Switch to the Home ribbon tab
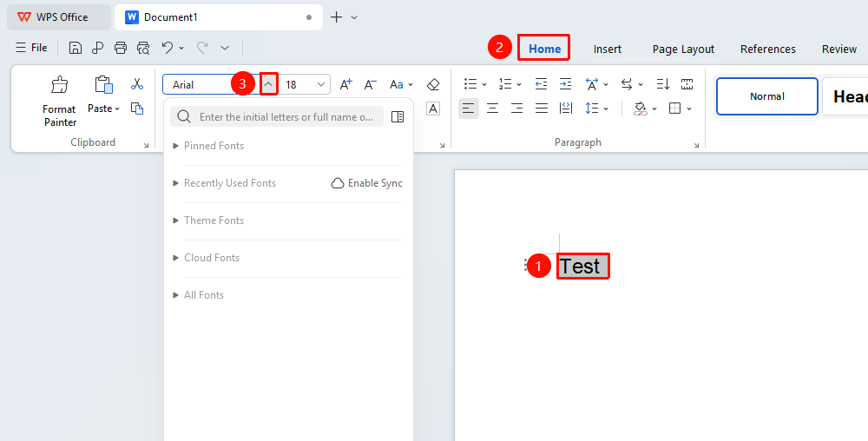868x441 pixels. coord(545,49)
